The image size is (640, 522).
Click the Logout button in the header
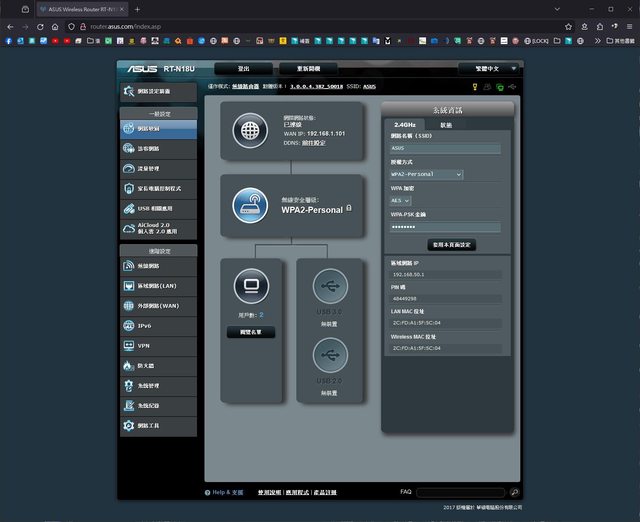(x=244, y=69)
